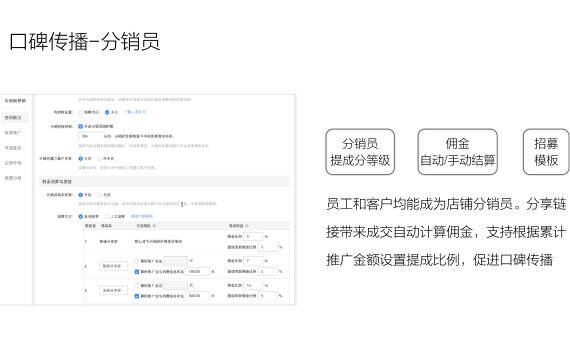Open the last item in the settings sidebar
The height and width of the screenshot is (360, 570).
tap(13, 178)
